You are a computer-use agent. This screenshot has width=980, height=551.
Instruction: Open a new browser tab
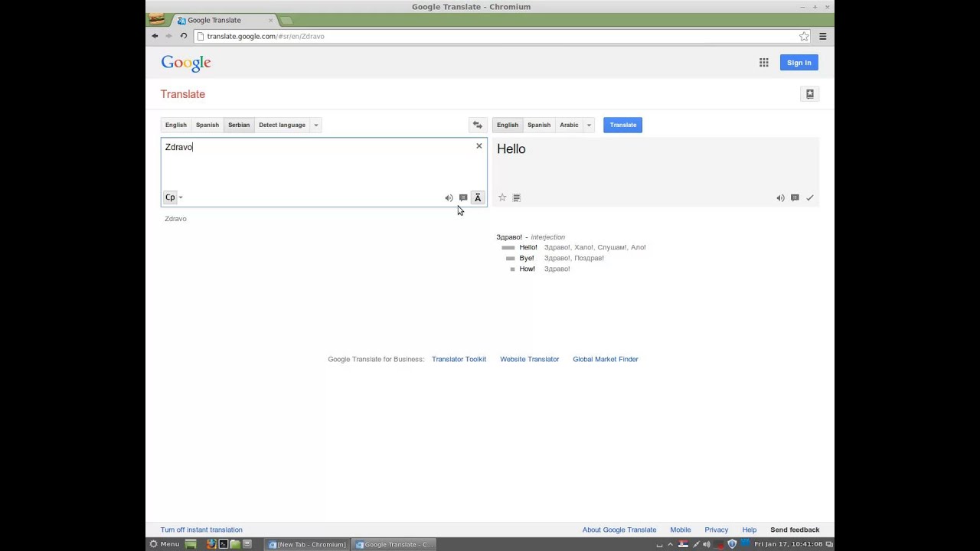point(286,20)
